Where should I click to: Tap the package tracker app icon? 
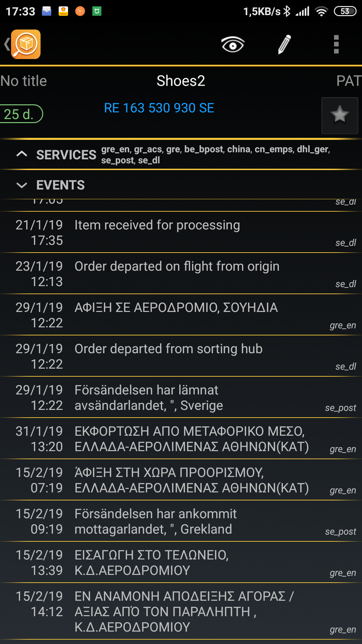(x=26, y=44)
